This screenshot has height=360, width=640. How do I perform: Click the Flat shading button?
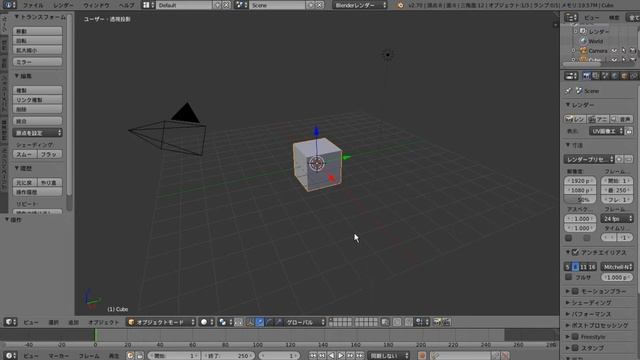pyautogui.click(x=49, y=154)
